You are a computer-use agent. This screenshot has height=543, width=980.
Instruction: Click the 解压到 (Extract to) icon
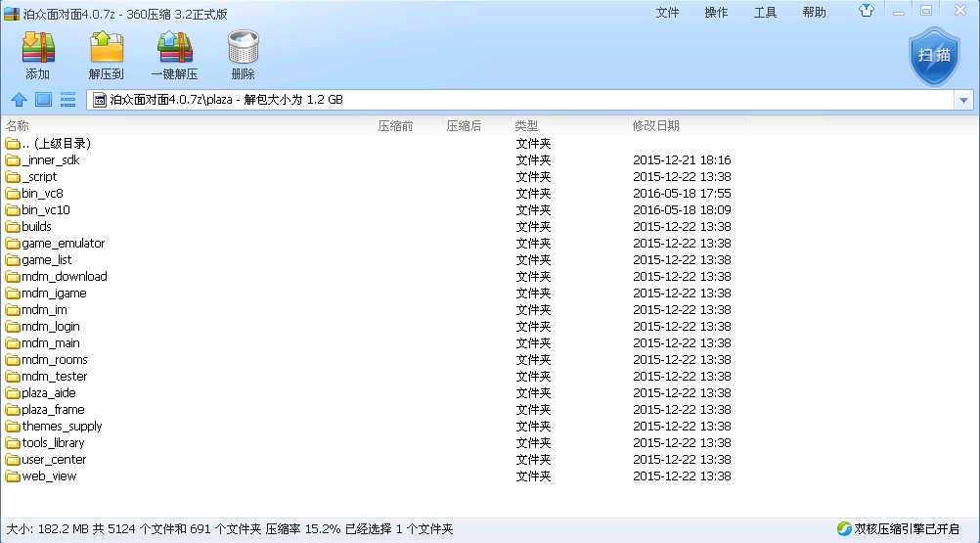(x=107, y=48)
